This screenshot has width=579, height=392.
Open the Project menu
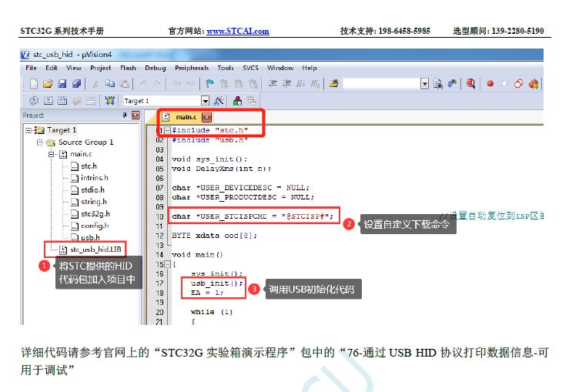[x=100, y=68]
